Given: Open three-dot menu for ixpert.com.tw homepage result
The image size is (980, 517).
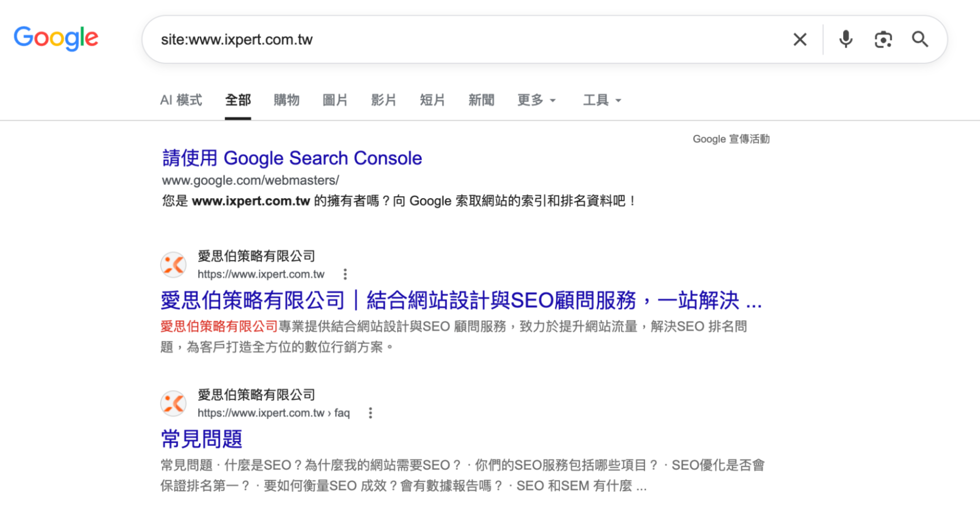Looking at the screenshot, I should coord(345,274).
